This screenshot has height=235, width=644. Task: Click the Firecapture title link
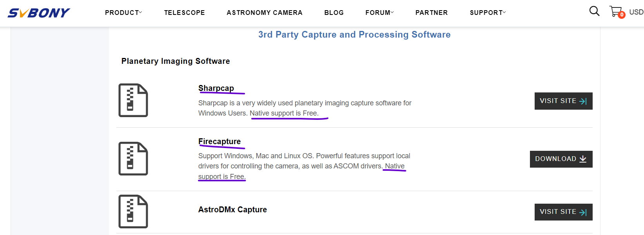220,141
